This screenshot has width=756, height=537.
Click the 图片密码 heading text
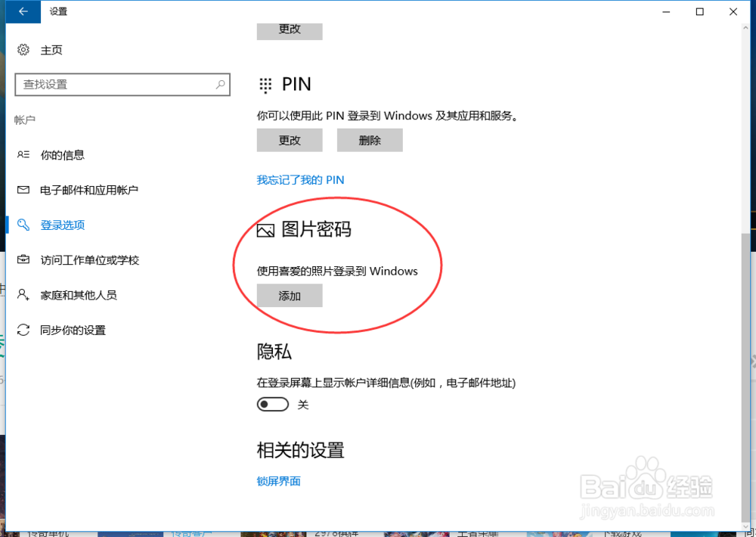pyautogui.click(x=316, y=229)
